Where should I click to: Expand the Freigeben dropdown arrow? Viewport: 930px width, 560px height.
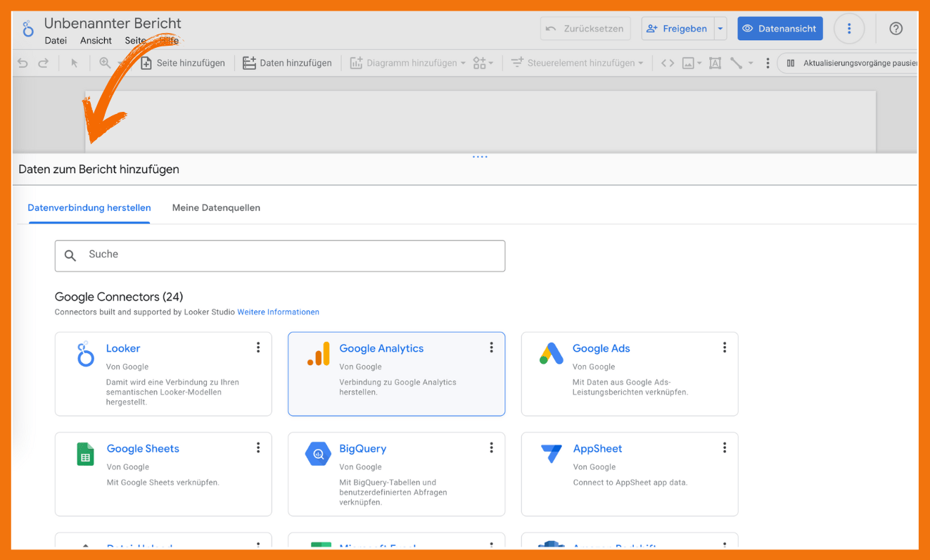coord(720,29)
